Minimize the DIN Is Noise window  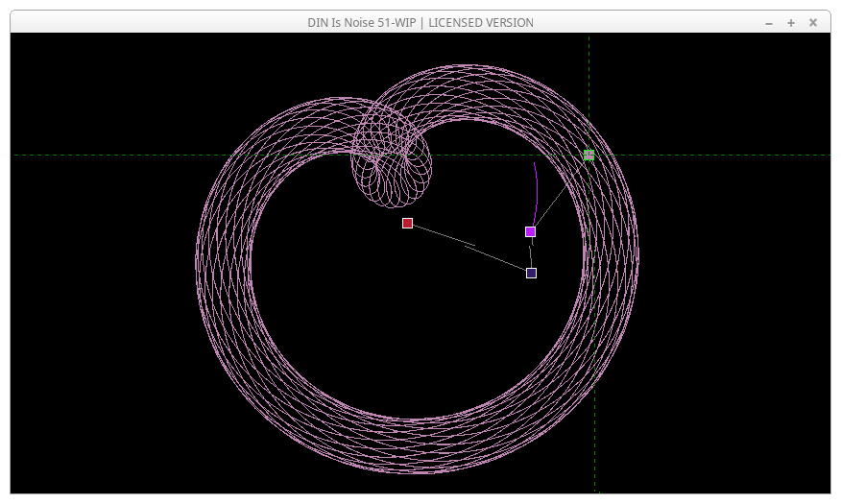(769, 22)
